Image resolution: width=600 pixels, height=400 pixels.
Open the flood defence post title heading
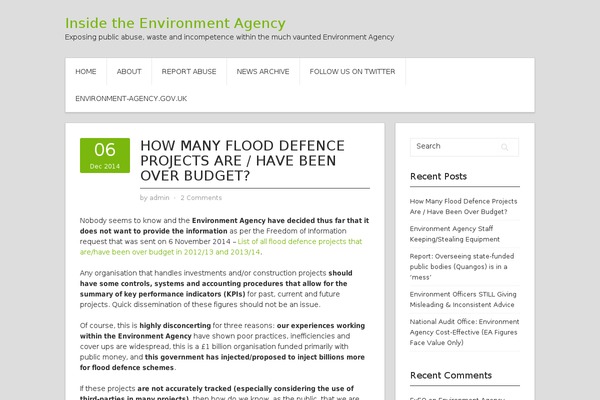[242, 160]
